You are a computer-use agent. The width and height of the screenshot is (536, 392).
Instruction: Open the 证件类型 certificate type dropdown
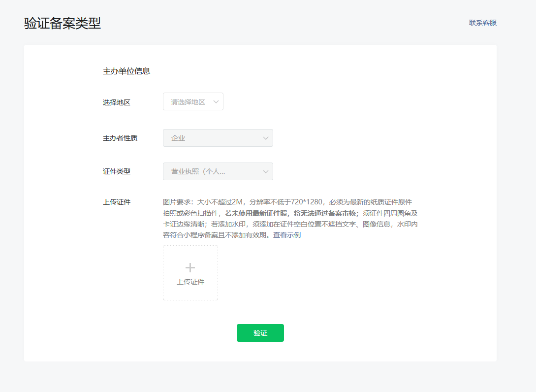[x=218, y=171]
